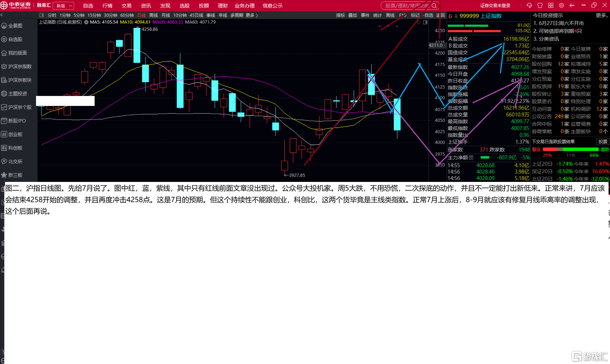The image size is (610, 364).
Task: Open the 更多.. investment tips link
Action: tap(602, 15)
